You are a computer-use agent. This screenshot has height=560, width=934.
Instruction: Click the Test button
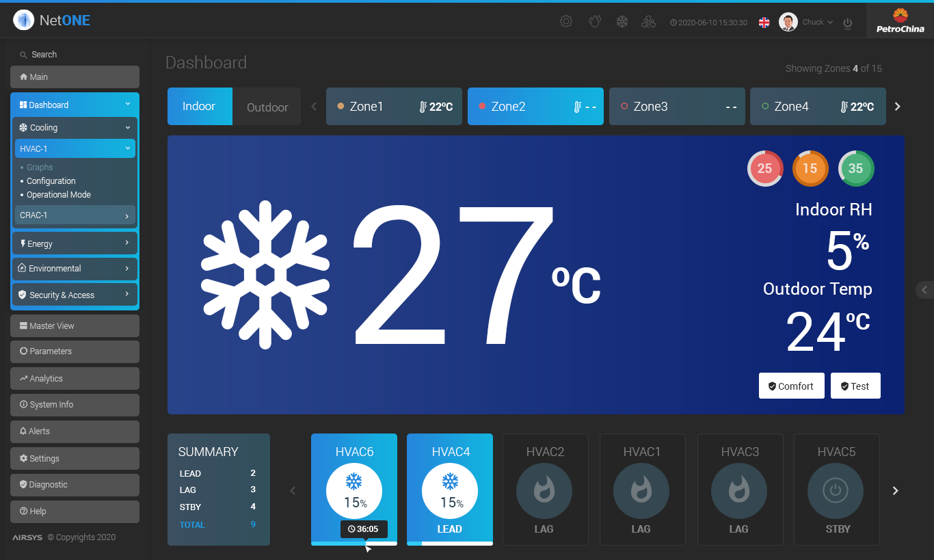[x=855, y=386]
